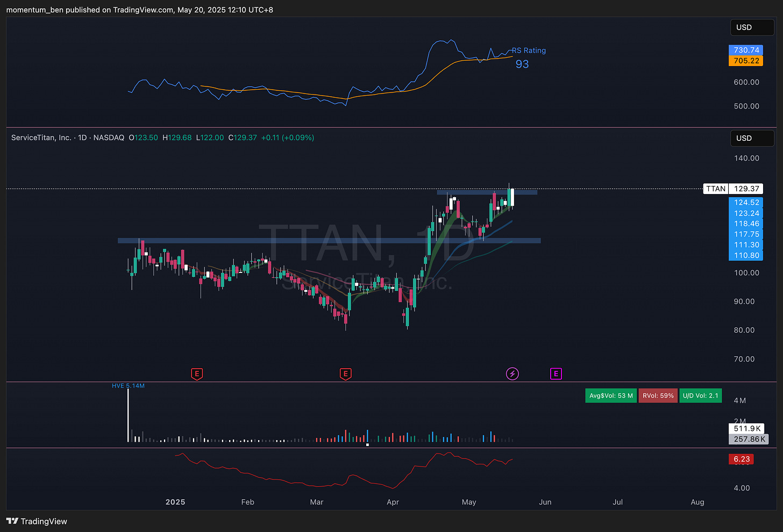The image size is (783, 532).
Task: Select the lower support zone rectangle drawing
Action: pos(329,241)
